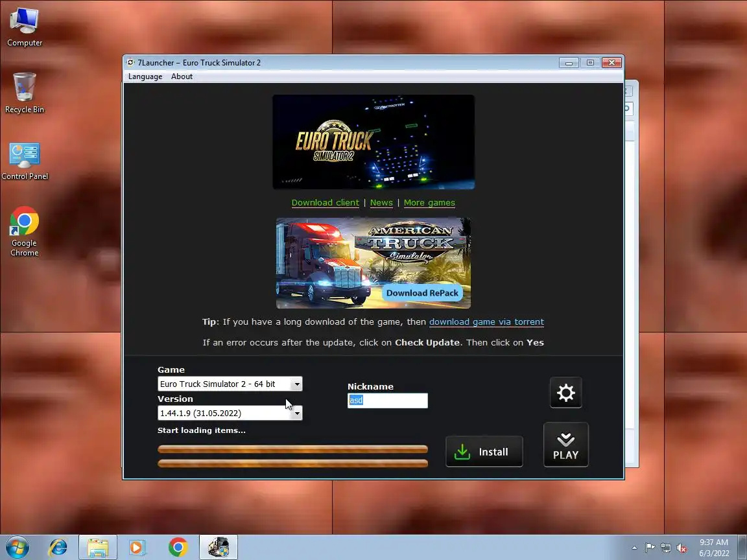The height and width of the screenshot is (560, 747).
Task: Click the American Truck Simulator Download RePack banner
Action: (x=373, y=263)
